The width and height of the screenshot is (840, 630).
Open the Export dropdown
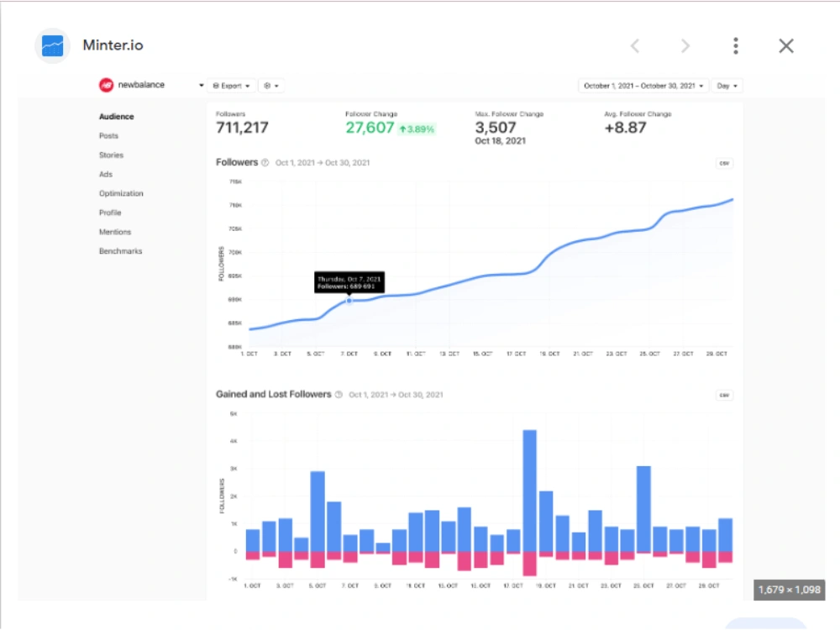click(x=232, y=86)
